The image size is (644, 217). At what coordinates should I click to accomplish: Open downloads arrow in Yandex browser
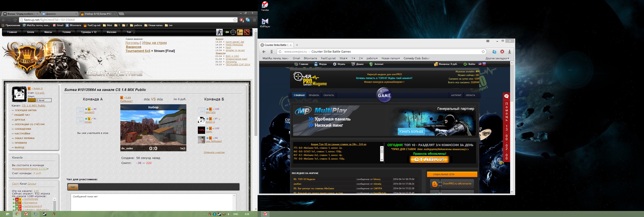click(510, 52)
